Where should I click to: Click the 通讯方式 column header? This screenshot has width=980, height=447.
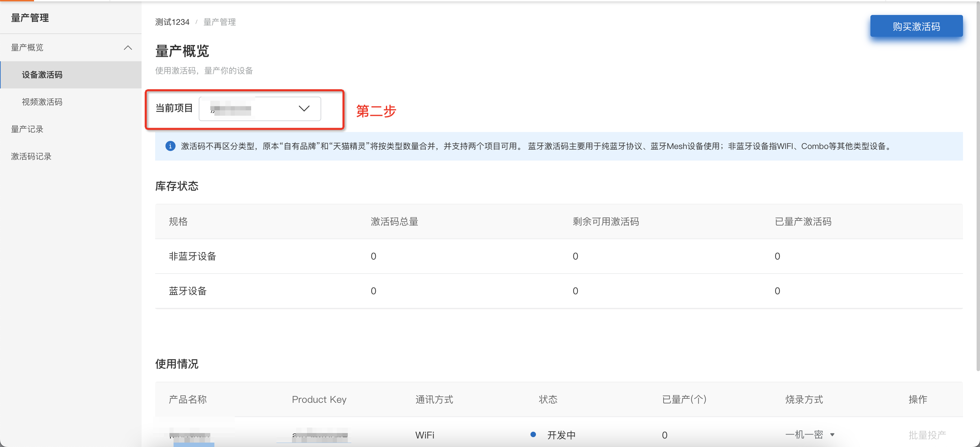pyautogui.click(x=434, y=399)
